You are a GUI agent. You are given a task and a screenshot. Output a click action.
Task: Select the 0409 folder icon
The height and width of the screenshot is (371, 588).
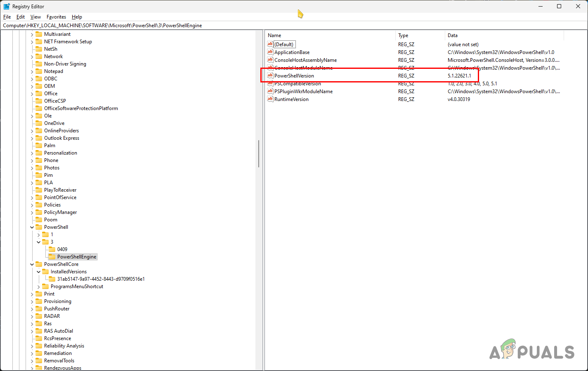[53, 249]
